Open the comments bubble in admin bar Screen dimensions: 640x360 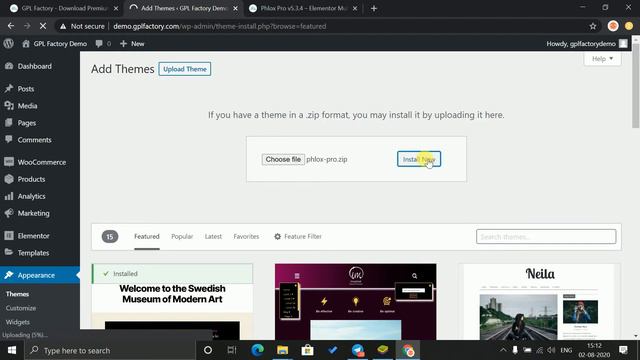(99, 44)
